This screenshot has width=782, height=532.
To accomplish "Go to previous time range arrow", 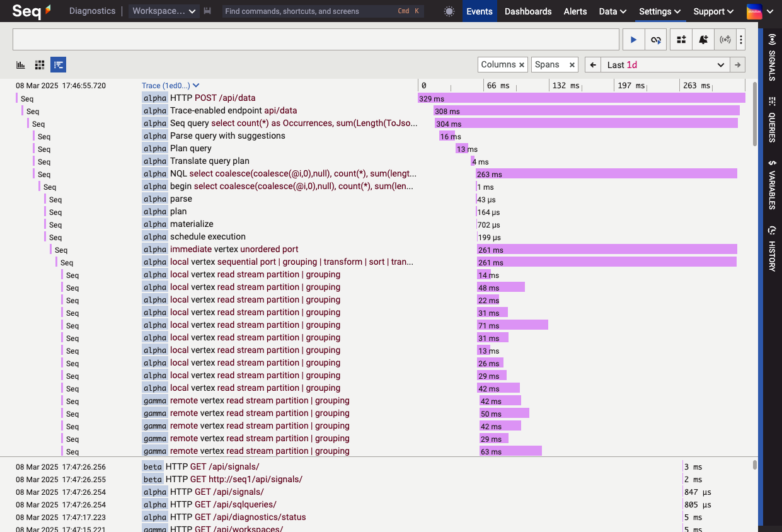I will [592, 65].
